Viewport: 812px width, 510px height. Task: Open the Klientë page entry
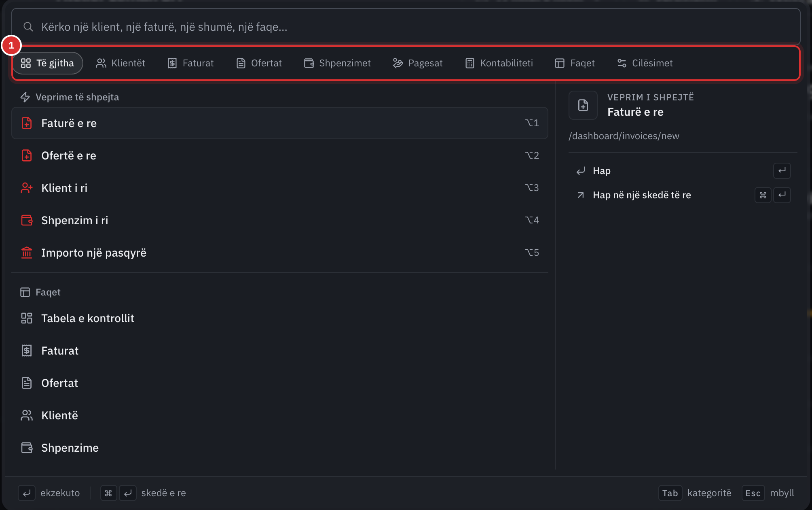[280, 415]
